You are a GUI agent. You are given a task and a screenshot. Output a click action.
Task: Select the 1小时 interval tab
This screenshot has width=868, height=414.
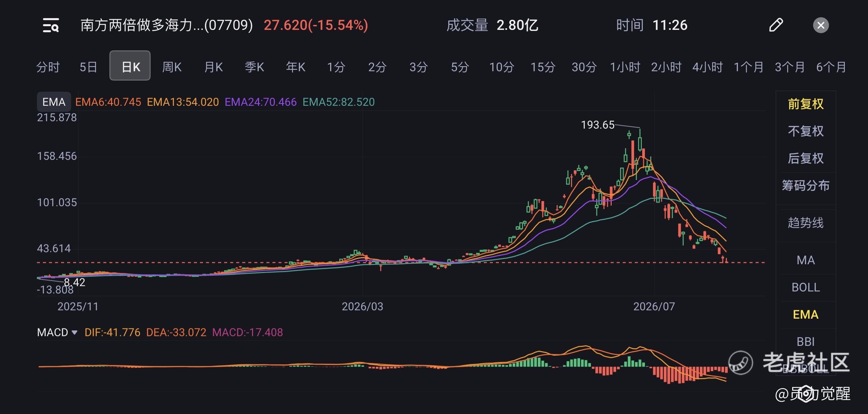tap(625, 67)
